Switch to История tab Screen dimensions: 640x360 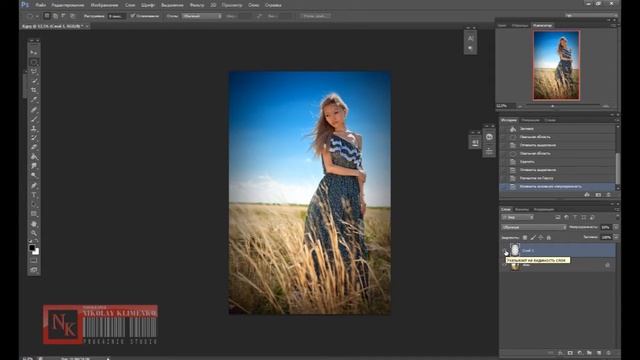click(509, 120)
